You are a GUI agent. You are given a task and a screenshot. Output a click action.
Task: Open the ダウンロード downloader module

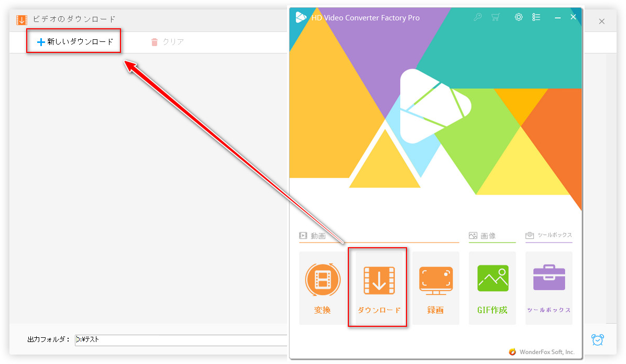coord(379,288)
